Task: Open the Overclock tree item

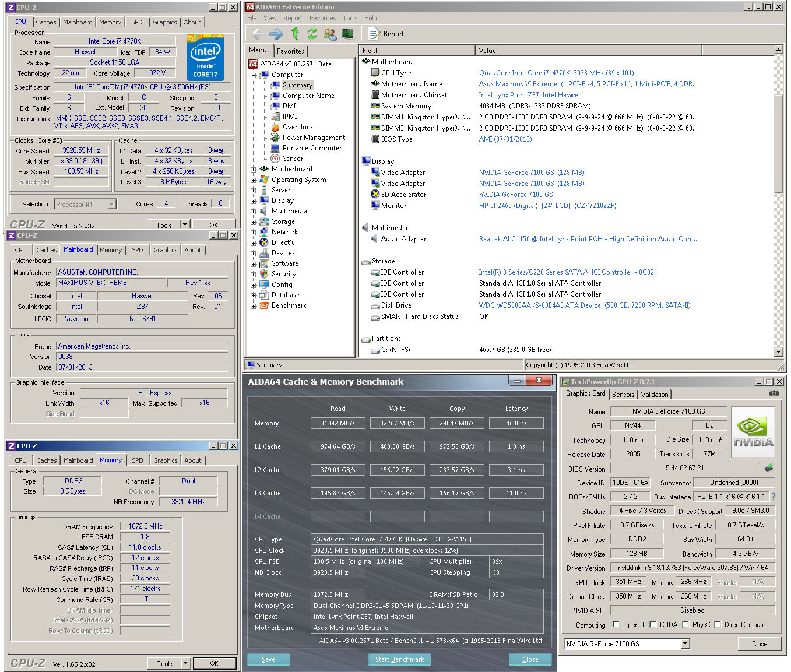Action: (298, 127)
